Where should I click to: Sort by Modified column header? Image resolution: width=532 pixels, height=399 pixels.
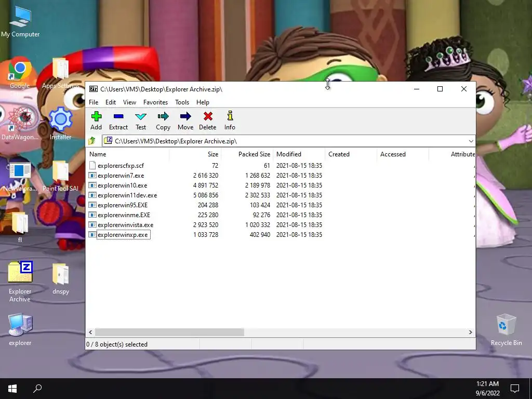point(299,154)
